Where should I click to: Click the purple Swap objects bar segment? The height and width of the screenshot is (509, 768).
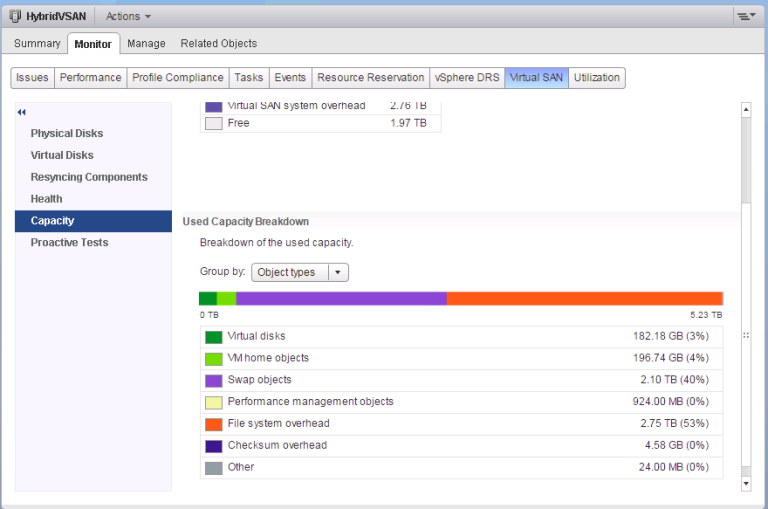coord(341,298)
